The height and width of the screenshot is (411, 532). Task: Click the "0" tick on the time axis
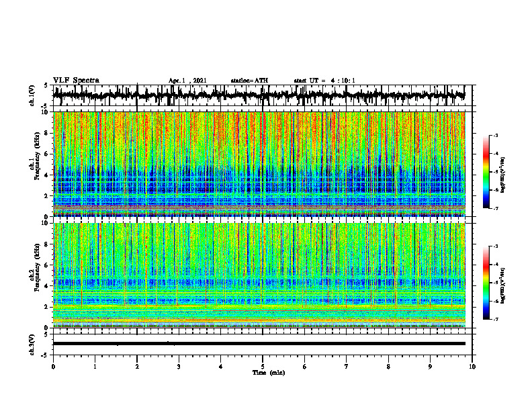point(53,367)
